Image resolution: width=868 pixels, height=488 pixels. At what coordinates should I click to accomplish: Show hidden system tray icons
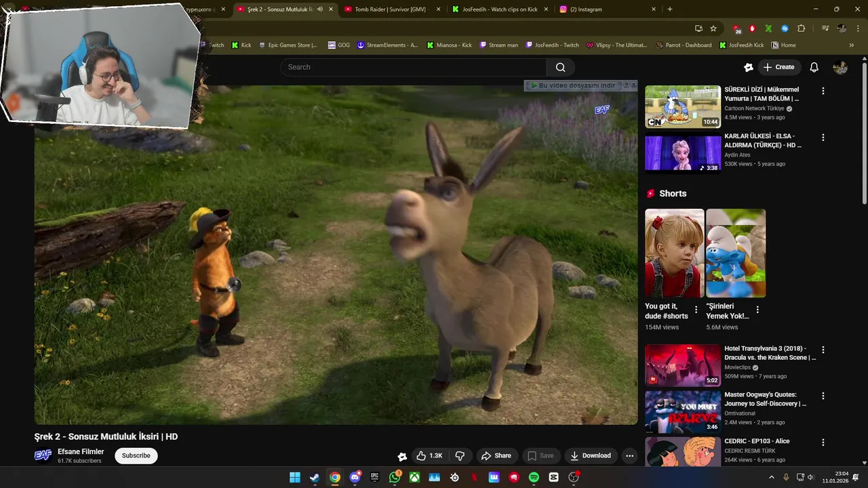(771, 477)
